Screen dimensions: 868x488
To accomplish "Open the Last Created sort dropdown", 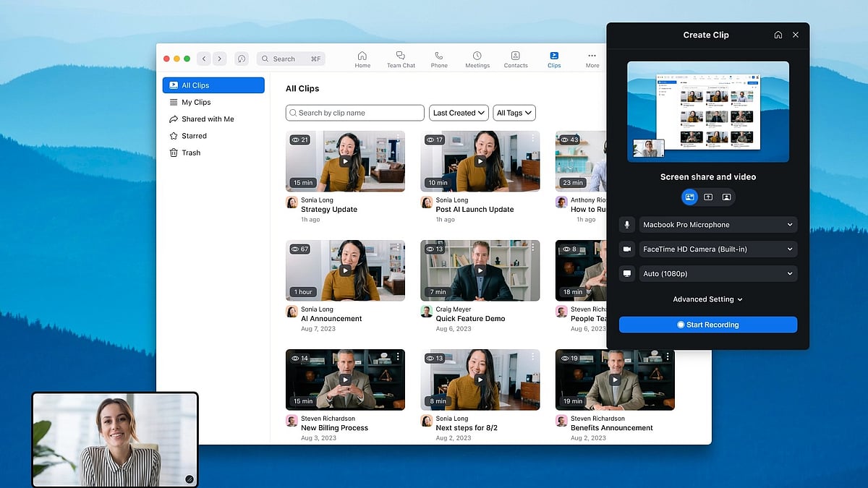I will [x=459, y=113].
